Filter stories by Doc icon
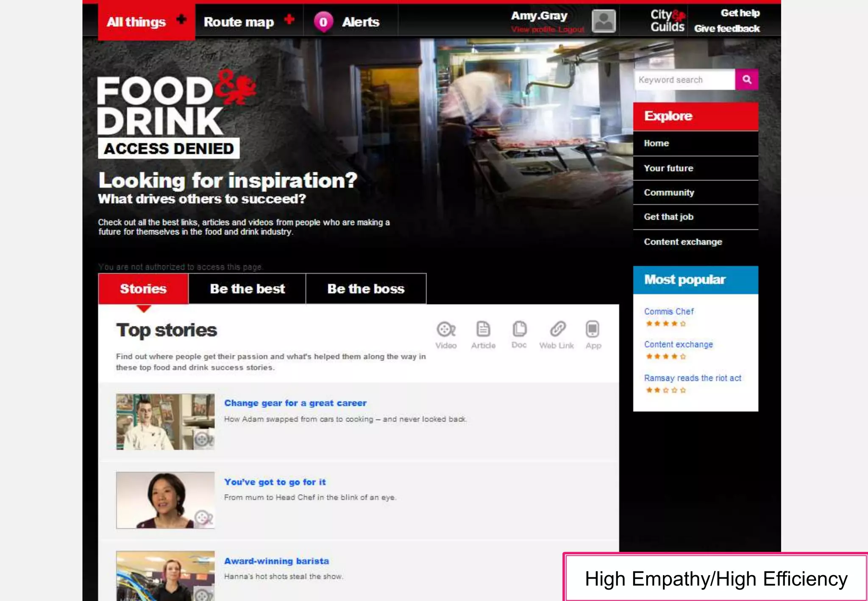 pyautogui.click(x=519, y=329)
